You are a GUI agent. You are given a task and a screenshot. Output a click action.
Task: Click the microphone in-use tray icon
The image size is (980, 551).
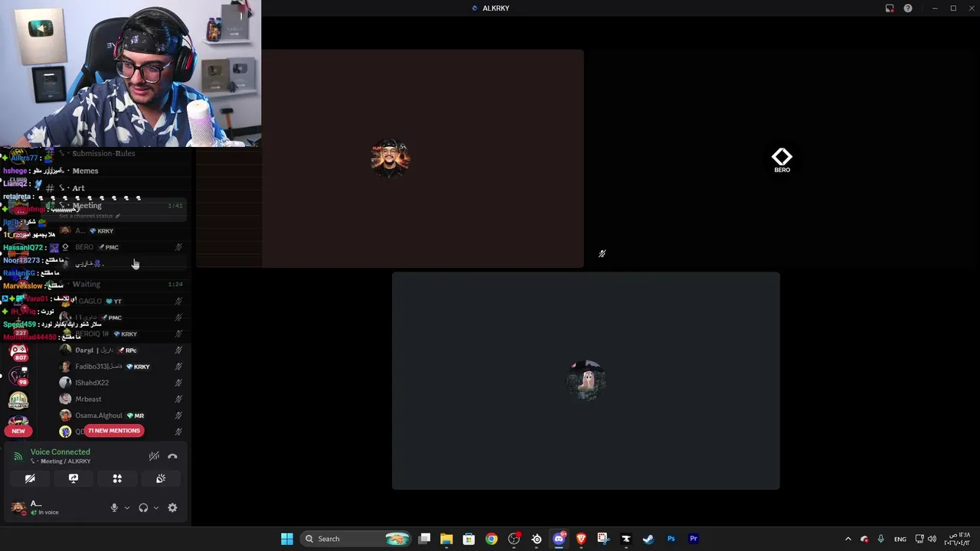(881, 539)
